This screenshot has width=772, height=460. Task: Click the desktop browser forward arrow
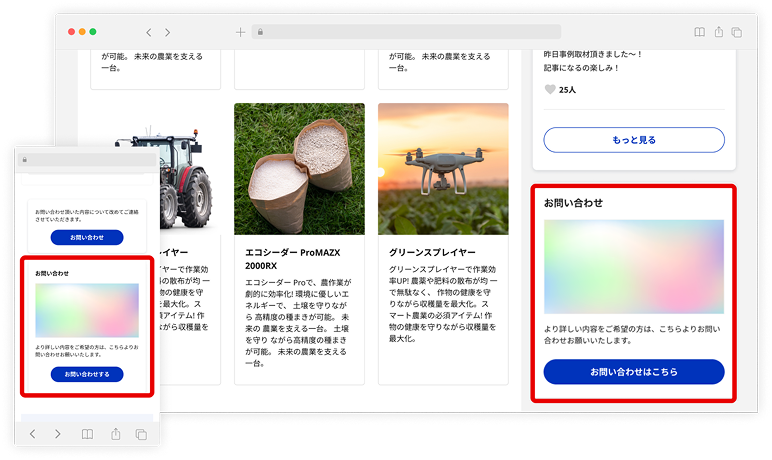(x=167, y=33)
